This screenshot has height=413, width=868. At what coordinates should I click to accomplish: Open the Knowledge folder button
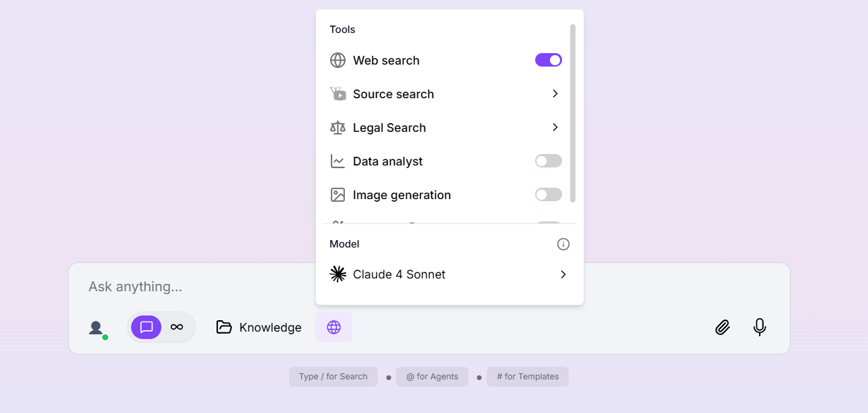(x=259, y=328)
